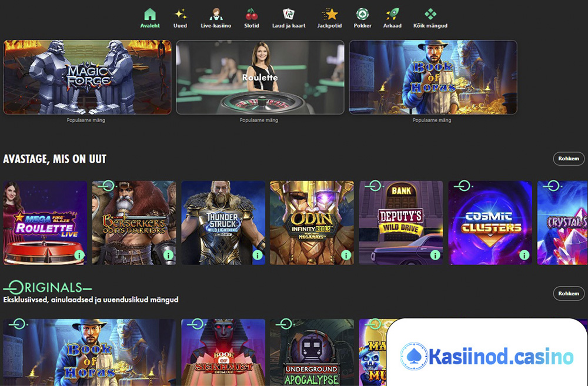Screen dimensions: 588x386
Task: Open Slotid cherry icon
Action: (x=252, y=14)
